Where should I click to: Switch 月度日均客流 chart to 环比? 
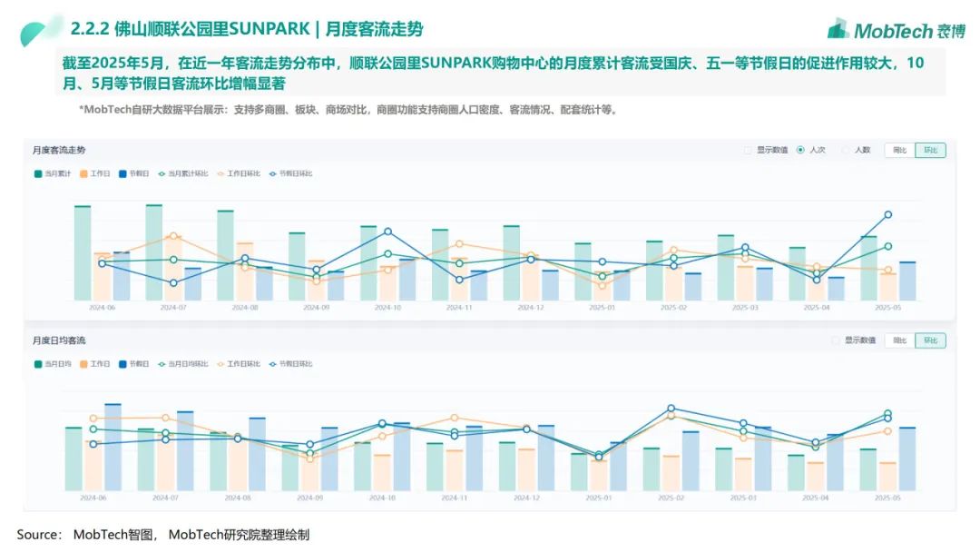point(931,340)
